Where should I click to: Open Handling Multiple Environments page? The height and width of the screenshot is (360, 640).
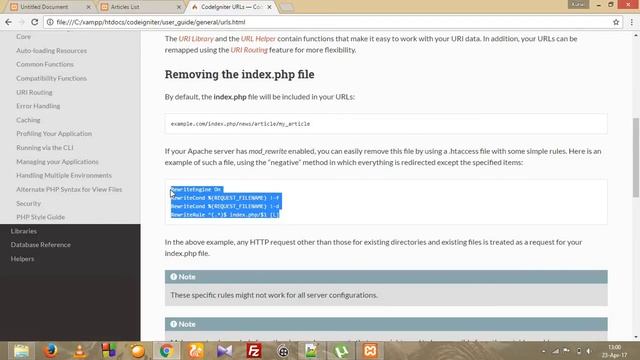pos(64,175)
